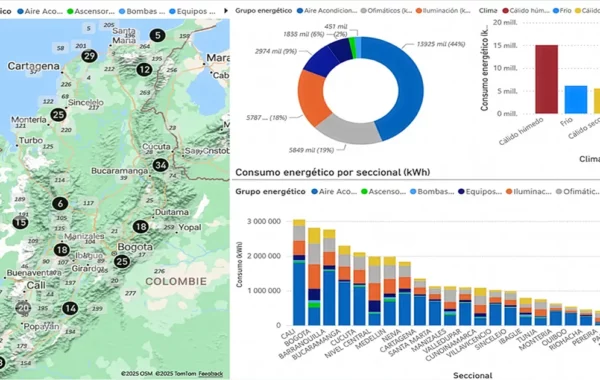Click Bombas... in the seccional chart legend
Viewport: 600px width, 380px height.
pyautogui.click(x=432, y=191)
